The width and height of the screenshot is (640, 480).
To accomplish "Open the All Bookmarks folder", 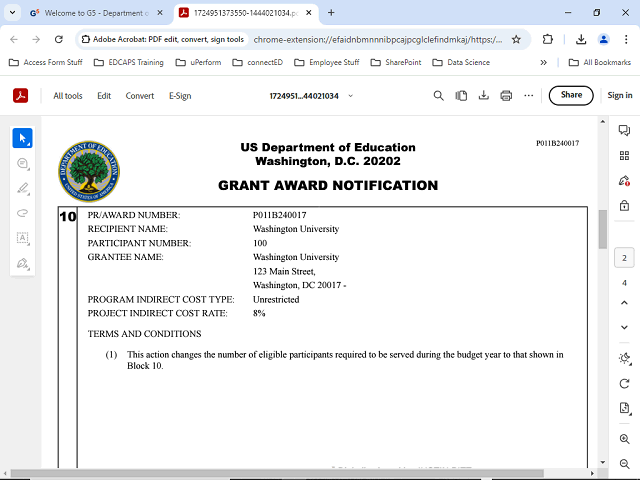I will pos(600,62).
